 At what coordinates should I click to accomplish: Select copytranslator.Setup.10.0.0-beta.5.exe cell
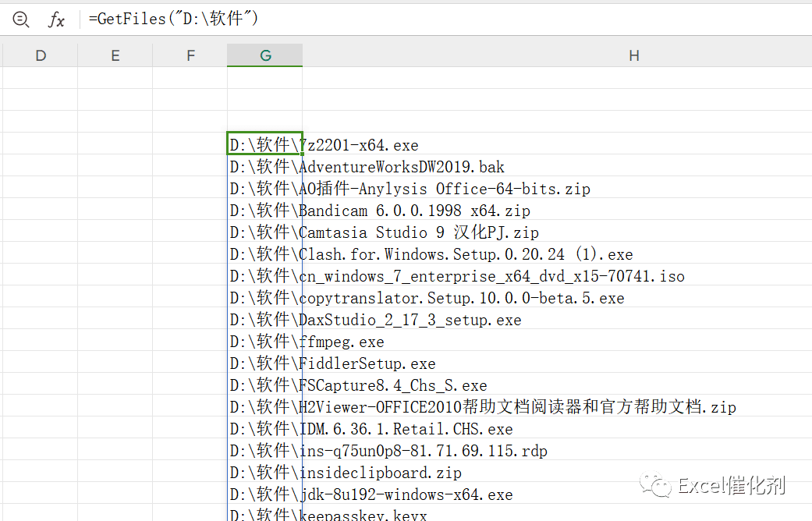pyautogui.click(x=427, y=298)
